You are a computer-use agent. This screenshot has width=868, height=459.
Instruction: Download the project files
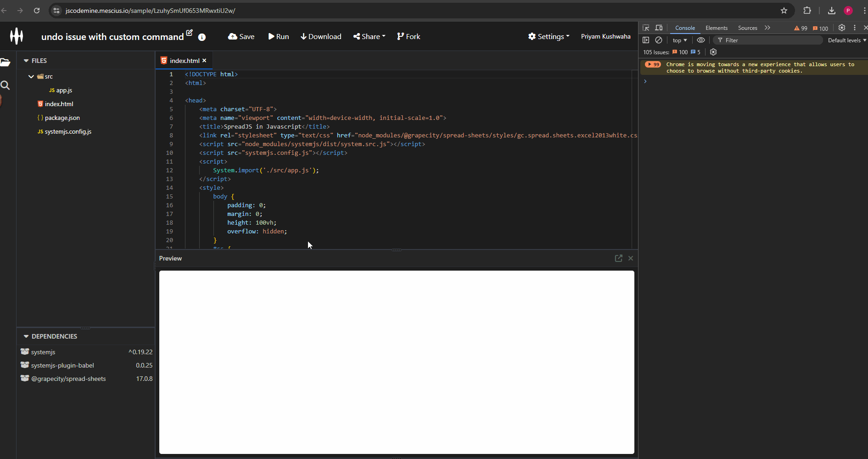[320, 36]
